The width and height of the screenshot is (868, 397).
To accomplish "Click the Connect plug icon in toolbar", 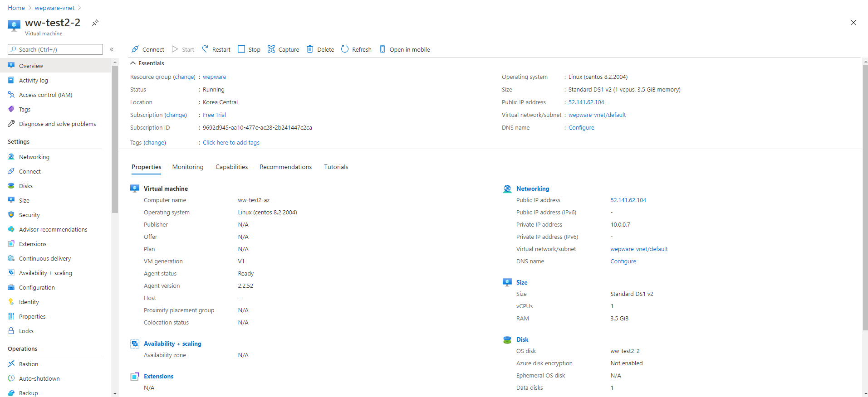I will pyautogui.click(x=135, y=49).
